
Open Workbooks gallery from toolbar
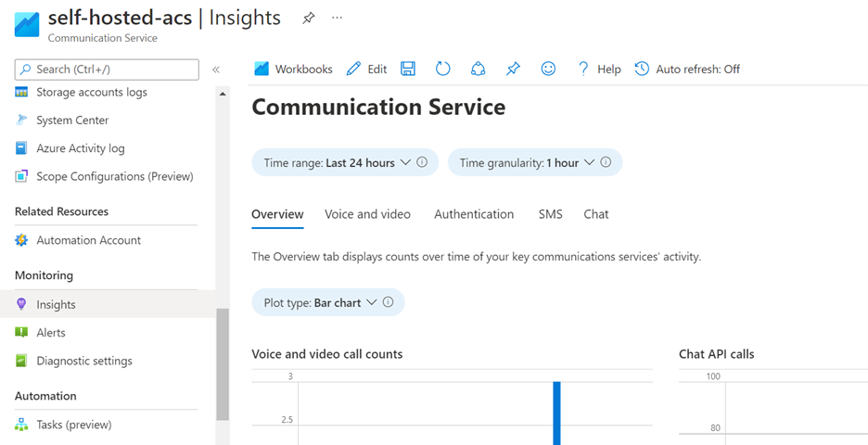pyautogui.click(x=293, y=70)
